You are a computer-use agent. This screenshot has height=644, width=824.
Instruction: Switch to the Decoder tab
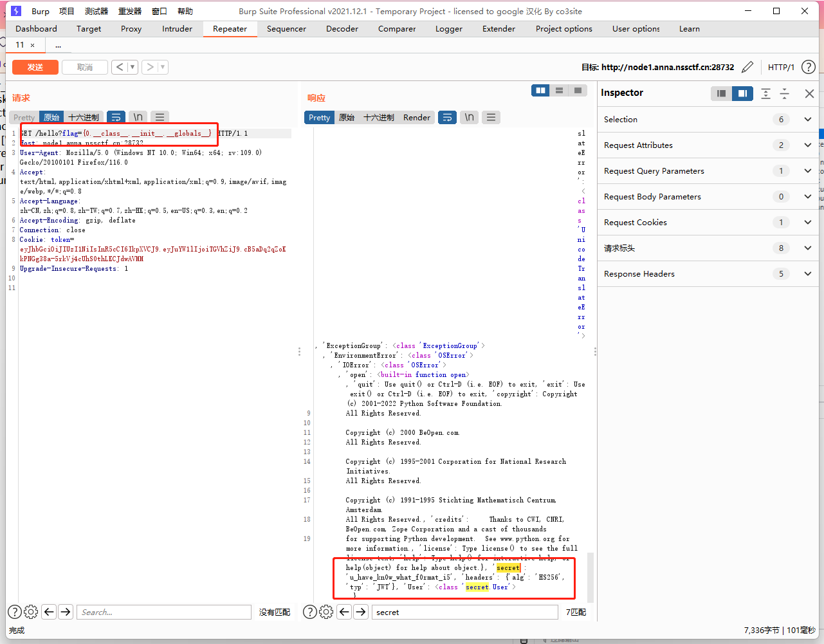pos(342,29)
